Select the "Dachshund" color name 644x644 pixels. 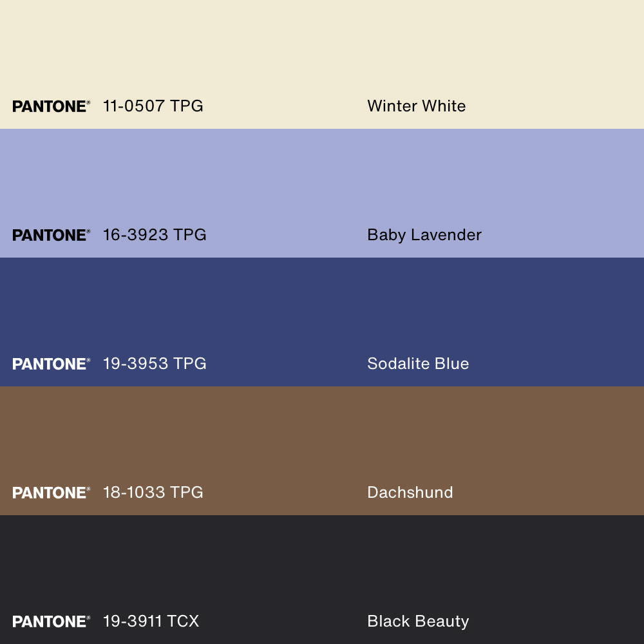(x=410, y=493)
